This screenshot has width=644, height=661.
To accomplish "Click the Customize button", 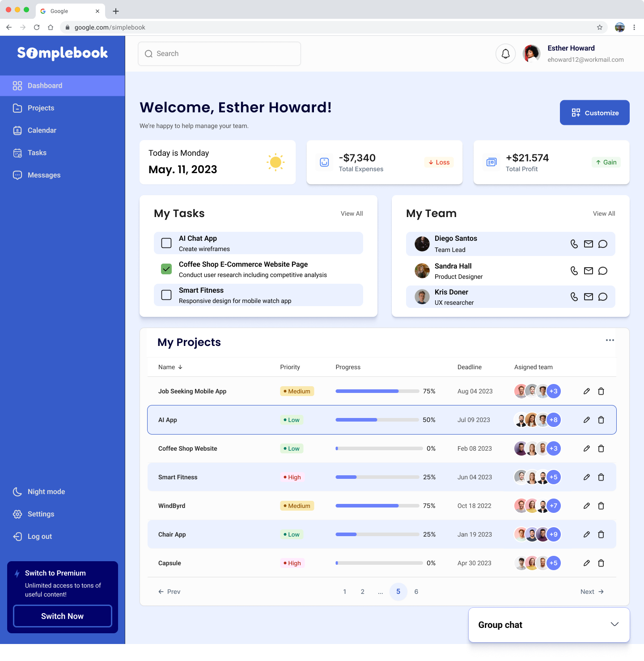I will point(595,113).
